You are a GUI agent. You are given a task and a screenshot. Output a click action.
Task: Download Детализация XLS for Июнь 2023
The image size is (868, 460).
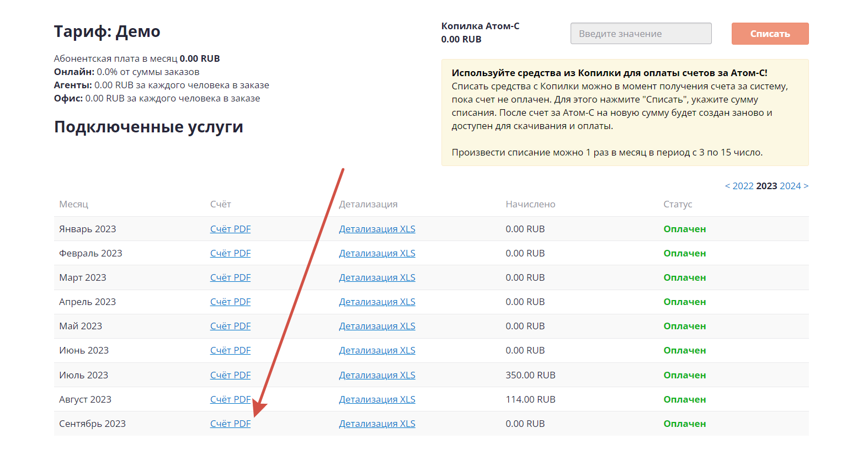(377, 350)
